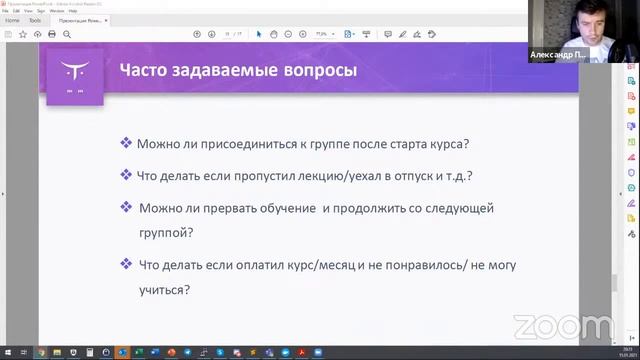Image resolution: width=640 pixels, height=360 pixels.
Task: Open the Protect shield tool in right pane
Action: [x=631, y=173]
